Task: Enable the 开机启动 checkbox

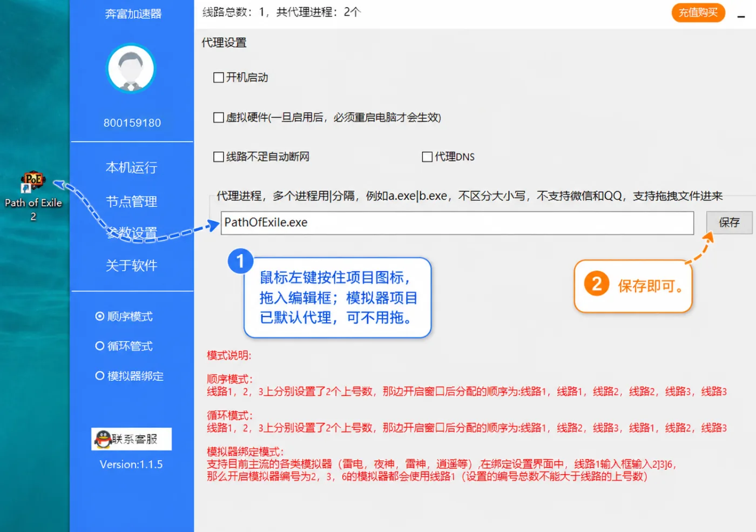Action: pyautogui.click(x=219, y=78)
